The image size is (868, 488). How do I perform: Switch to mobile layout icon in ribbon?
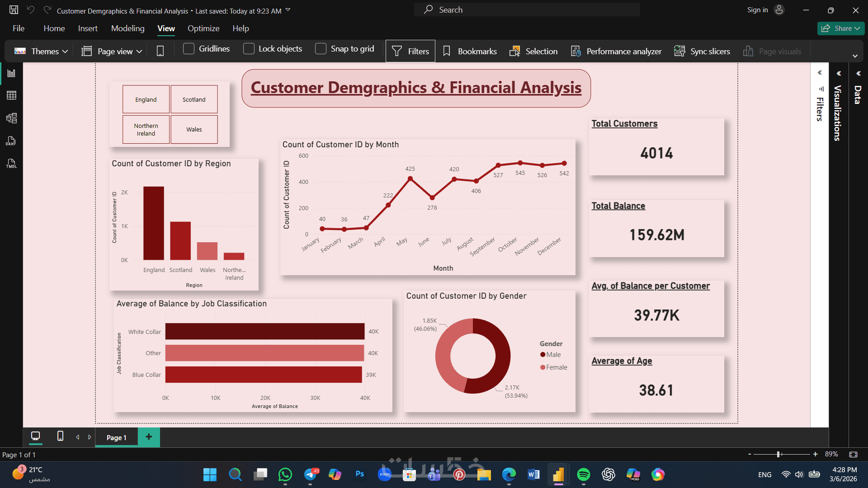click(160, 51)
